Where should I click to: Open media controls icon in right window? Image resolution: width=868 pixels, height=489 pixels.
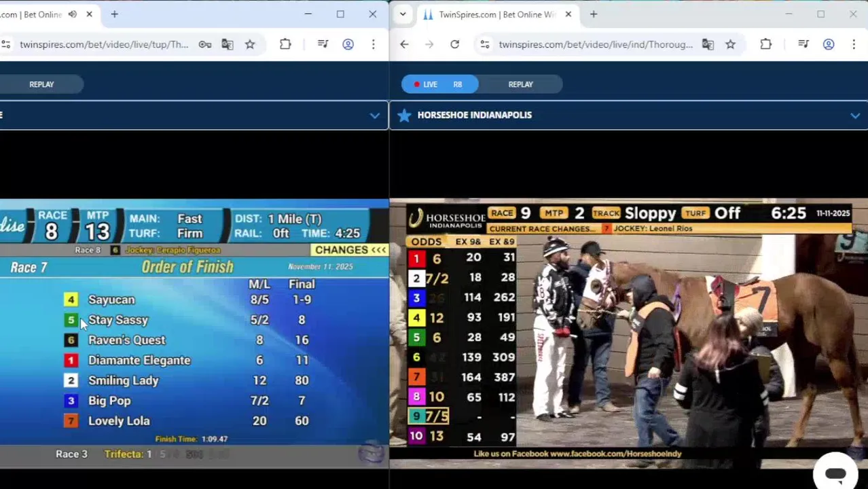coord(803,45)
